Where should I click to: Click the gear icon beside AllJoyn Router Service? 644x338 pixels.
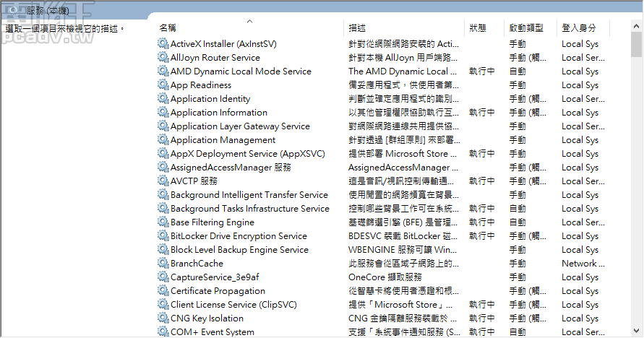163,57
